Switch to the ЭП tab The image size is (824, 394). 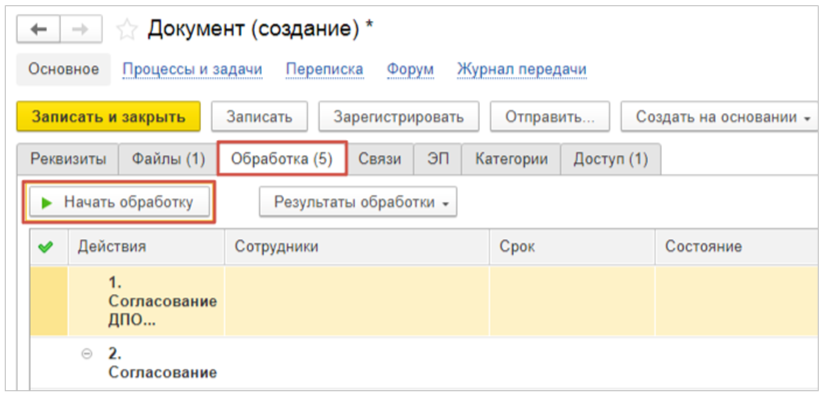click(x=437, y=159)
